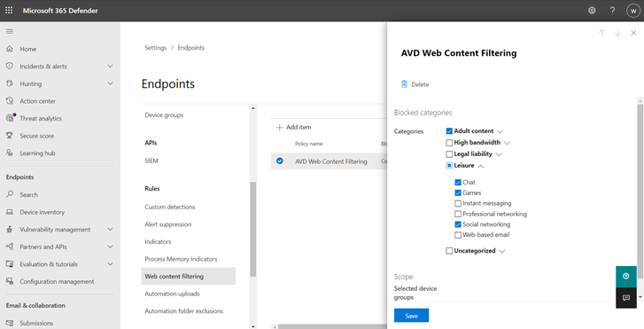Expand the Legal liability category chevron
Screen dimensions: 644x329
tap(499, 154)
